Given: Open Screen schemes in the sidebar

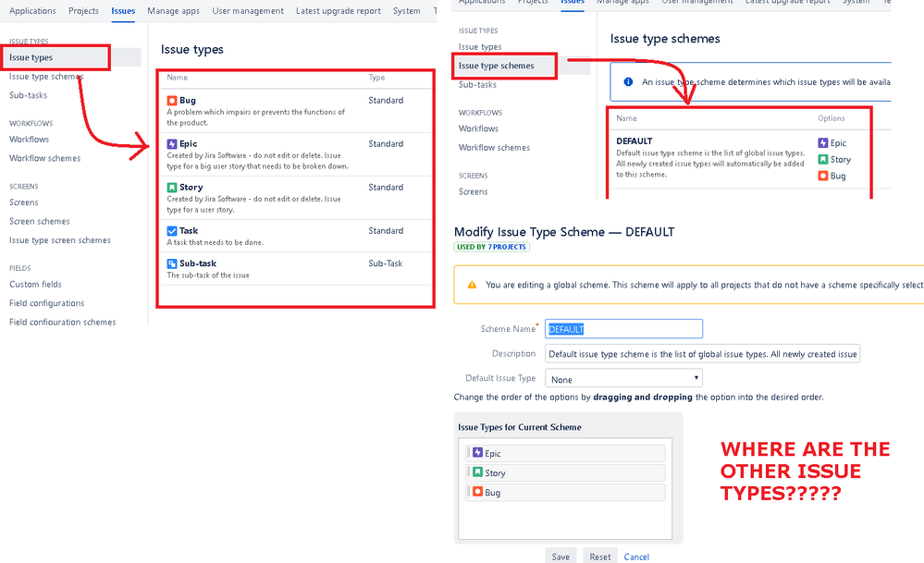Looking at the screenshot, I should (x=40, y=221).
